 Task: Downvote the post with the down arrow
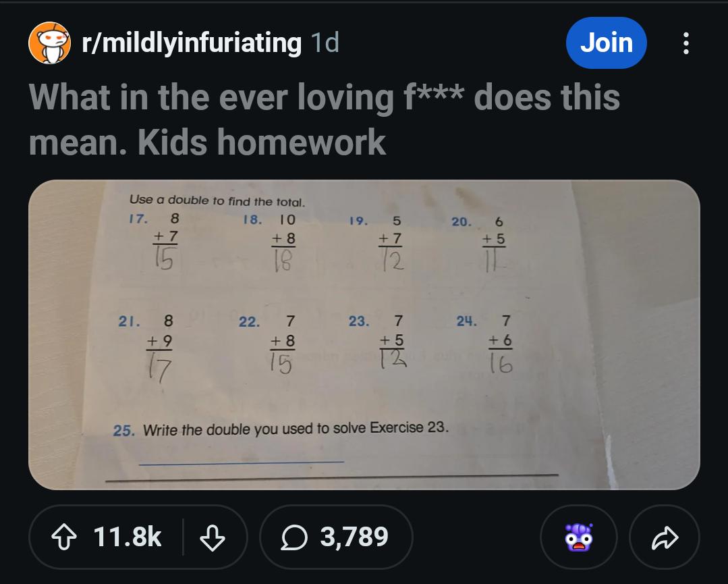click(x=213, y=537)
